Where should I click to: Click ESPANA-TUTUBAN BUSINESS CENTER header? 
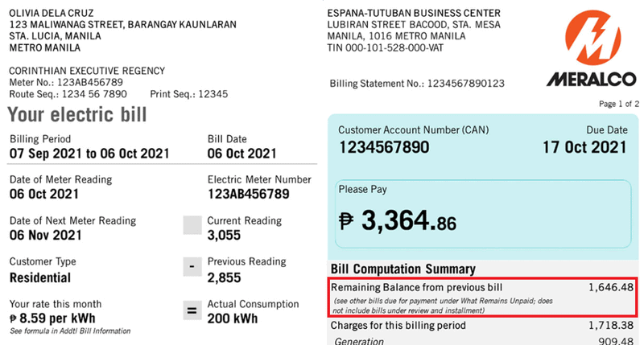pyautogui.click(x=414, y=13)
